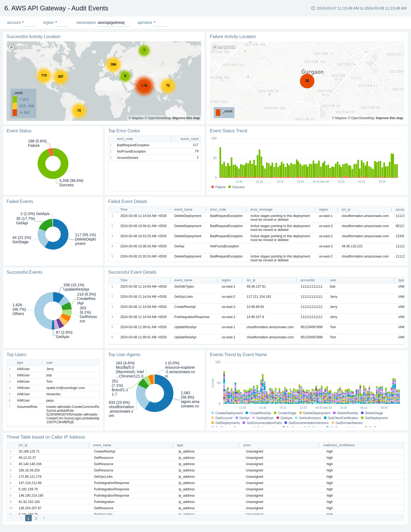Click the 35 cluster marker on Gurgaon
Image resolution: width=411 pixels, height=532 pixels.
(x=307, y=81)
